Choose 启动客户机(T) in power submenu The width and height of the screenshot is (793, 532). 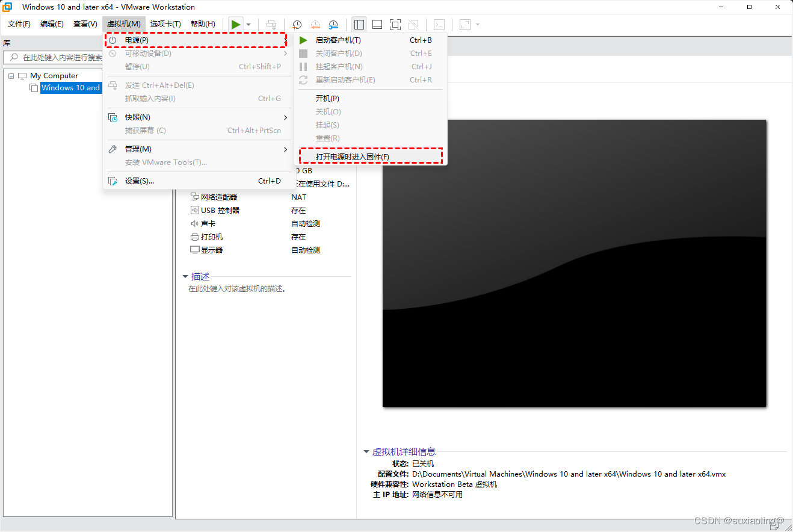(x=370, y=40)
